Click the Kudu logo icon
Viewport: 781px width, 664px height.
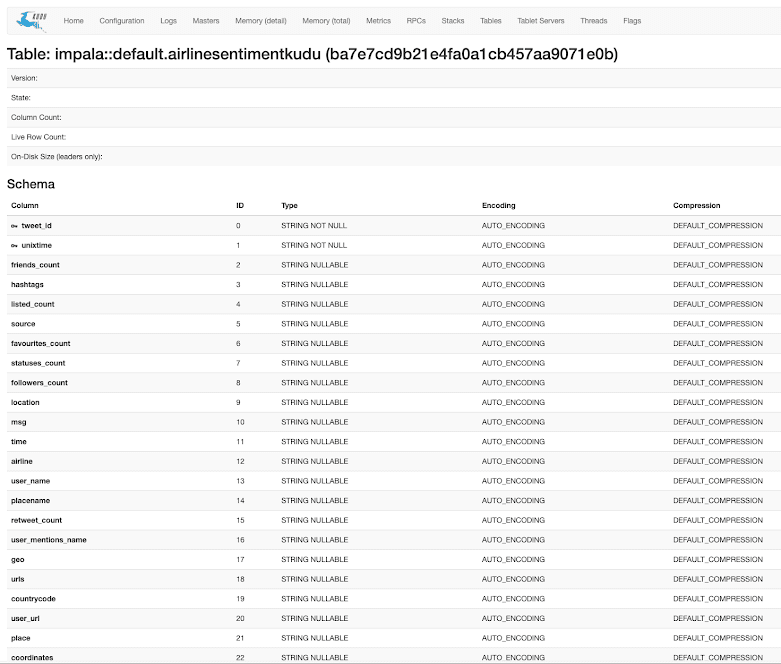tap(31, 21)
